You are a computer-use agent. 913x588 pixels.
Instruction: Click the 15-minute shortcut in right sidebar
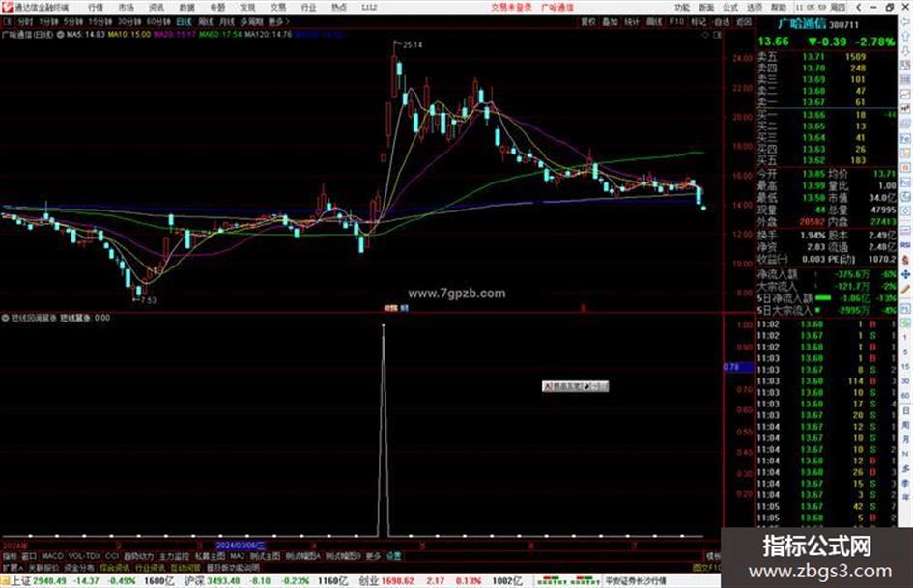point(905,367)
